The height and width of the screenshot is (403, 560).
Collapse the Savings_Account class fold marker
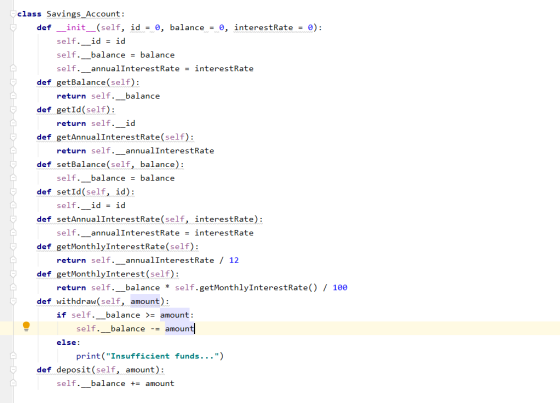pos(13,14)
